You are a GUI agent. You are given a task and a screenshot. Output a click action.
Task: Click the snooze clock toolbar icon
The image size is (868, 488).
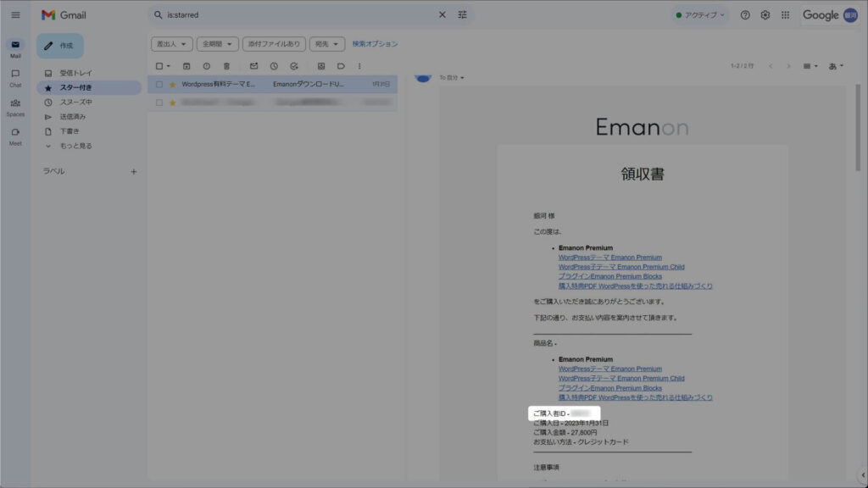274,66
